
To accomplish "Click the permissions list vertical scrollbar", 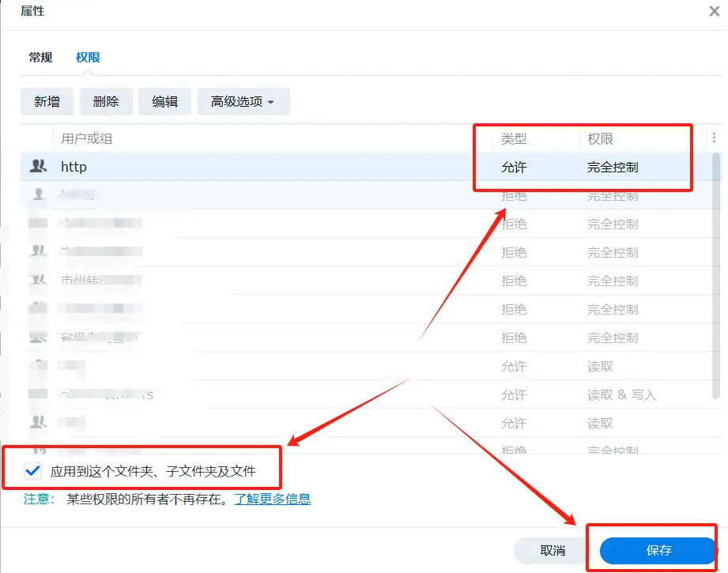I will pos(716,275).
